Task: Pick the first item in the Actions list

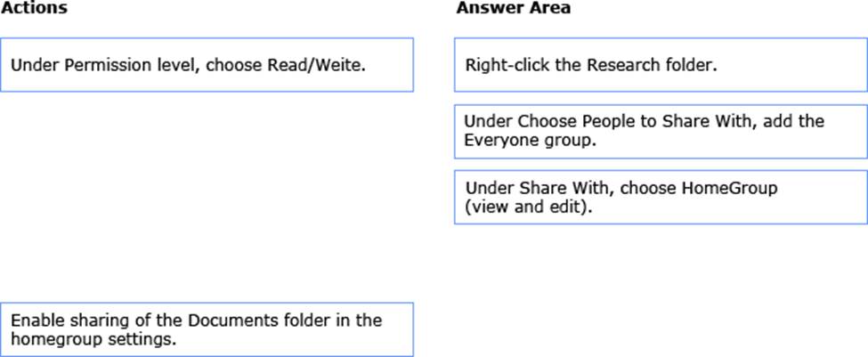Action: pos(207,64)
